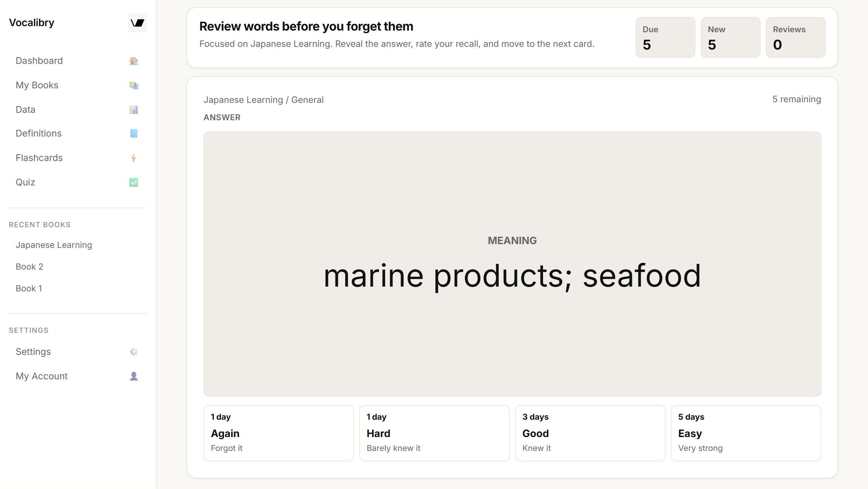
Task: Click the Settings gear icon
Action: [134, 352]
